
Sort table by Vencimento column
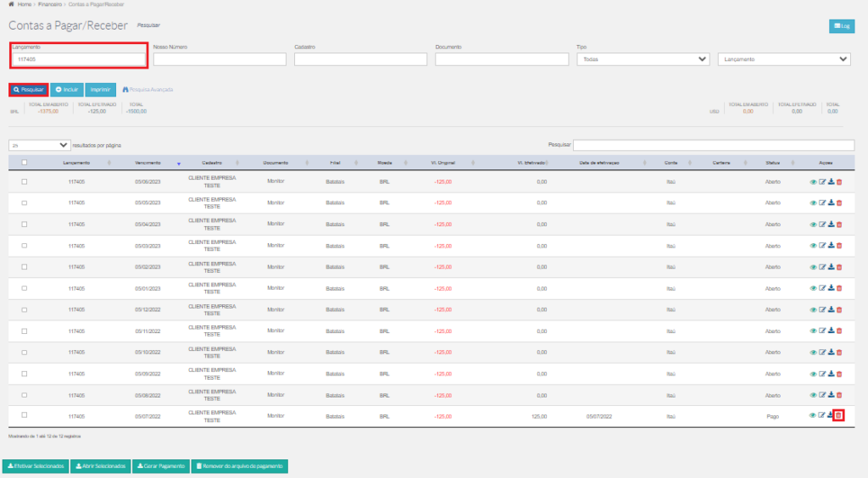click(147, 163)
